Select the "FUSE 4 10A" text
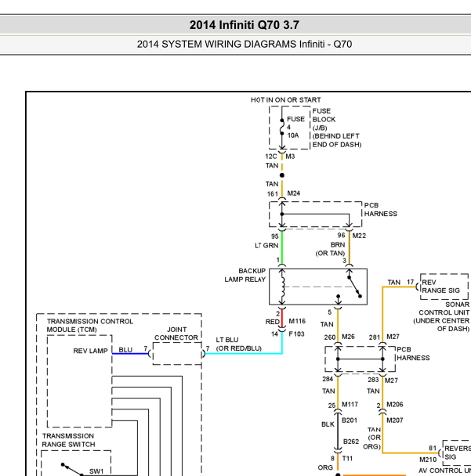 (295, 127)
